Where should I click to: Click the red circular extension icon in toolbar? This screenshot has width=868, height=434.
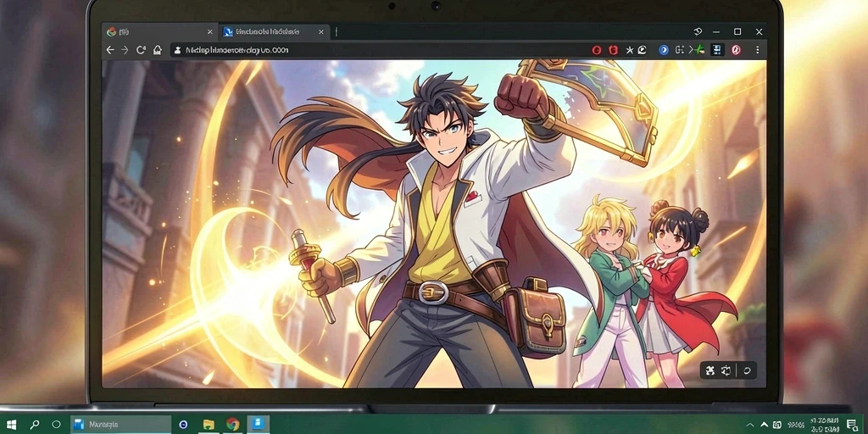tap(596, 50)
